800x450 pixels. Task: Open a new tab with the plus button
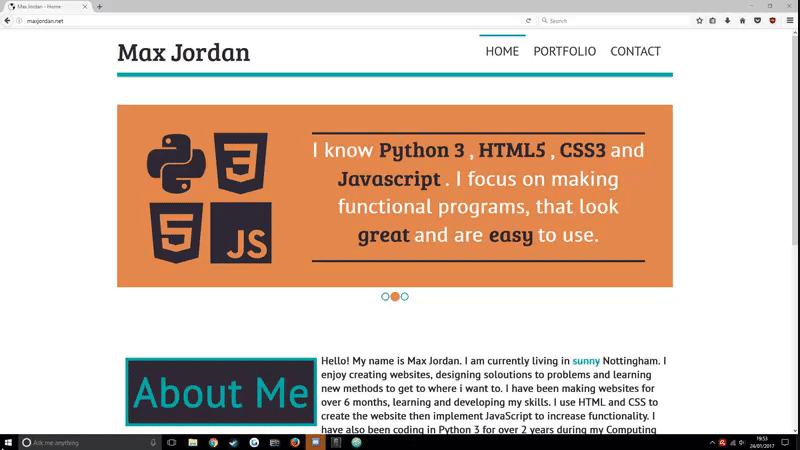[x=99, y=7]
